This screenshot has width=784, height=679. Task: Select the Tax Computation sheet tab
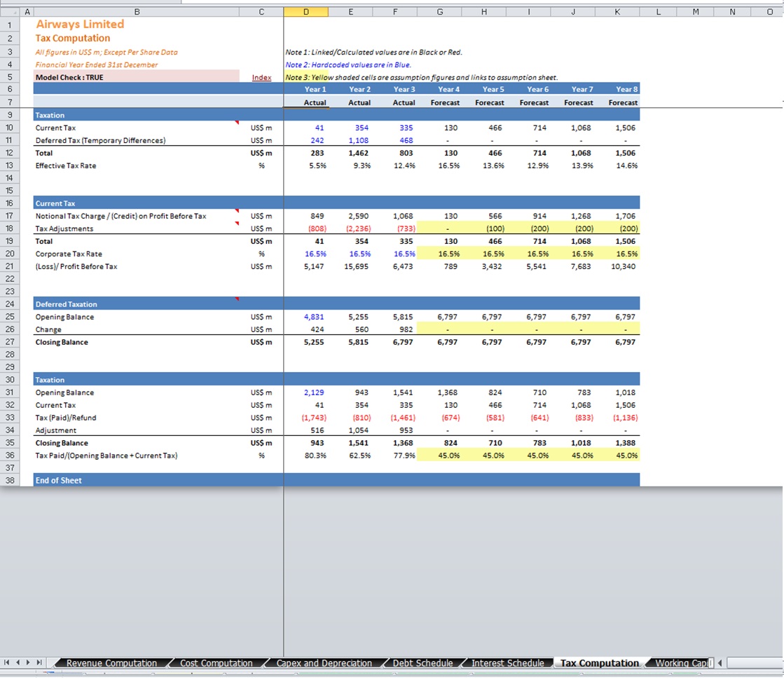click(600, 663)
